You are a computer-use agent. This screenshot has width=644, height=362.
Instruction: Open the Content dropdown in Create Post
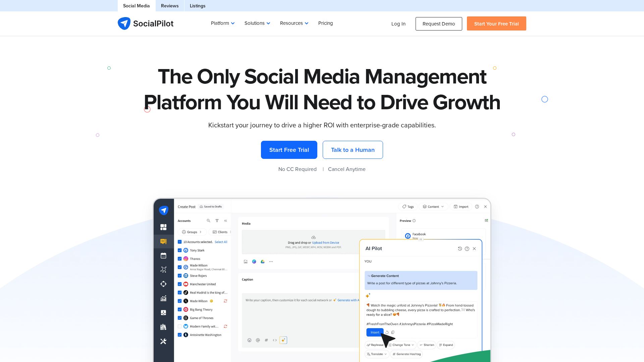[x=433, y=207]
